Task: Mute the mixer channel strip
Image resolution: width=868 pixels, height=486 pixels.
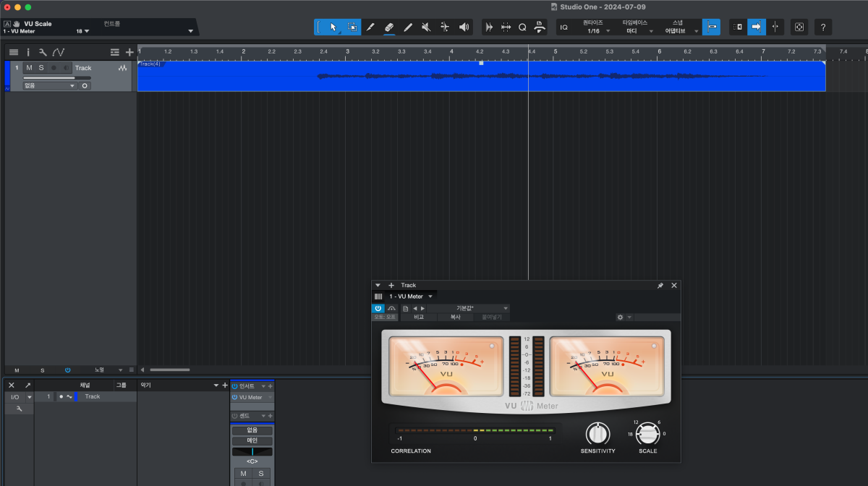Action: click(244, 474)
